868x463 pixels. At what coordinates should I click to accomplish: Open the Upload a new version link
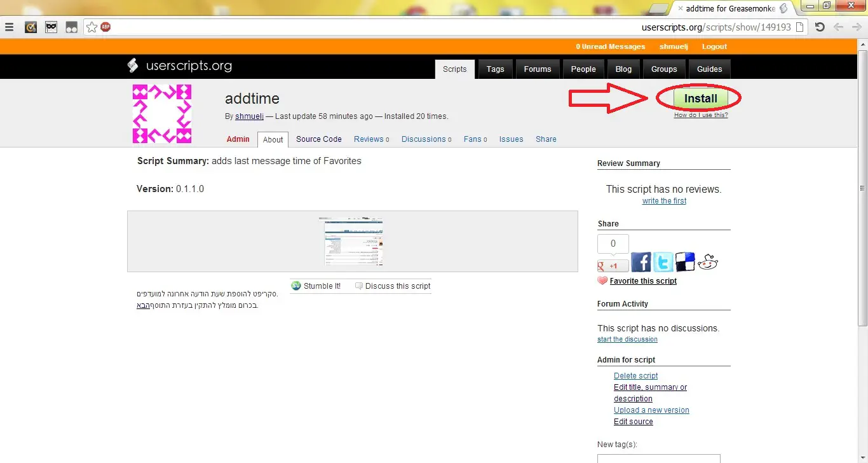651,410
